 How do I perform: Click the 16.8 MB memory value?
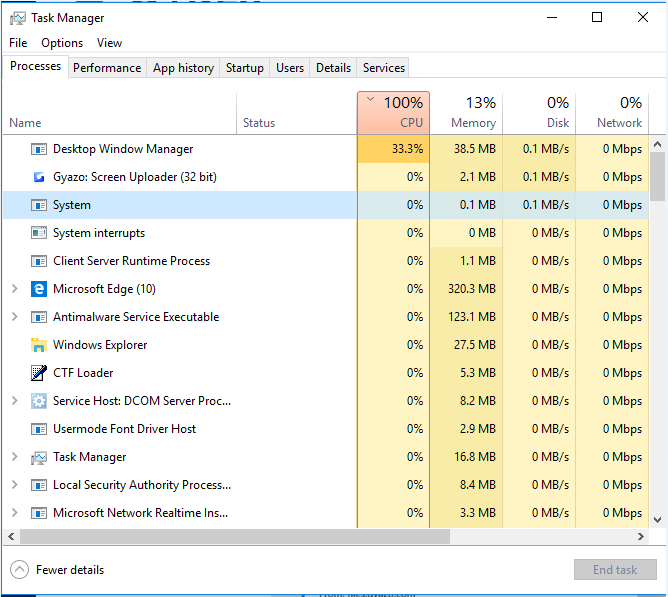tap(475, 457)
